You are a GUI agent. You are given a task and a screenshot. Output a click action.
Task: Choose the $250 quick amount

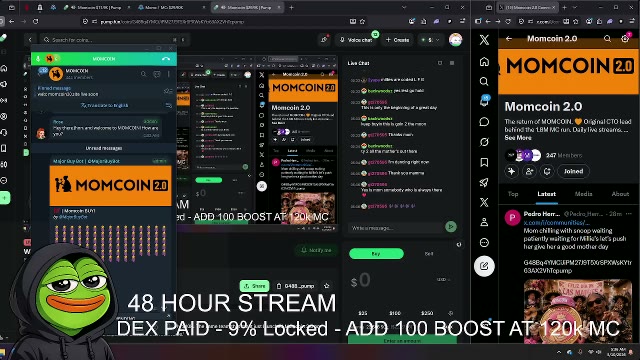point(427,313)
